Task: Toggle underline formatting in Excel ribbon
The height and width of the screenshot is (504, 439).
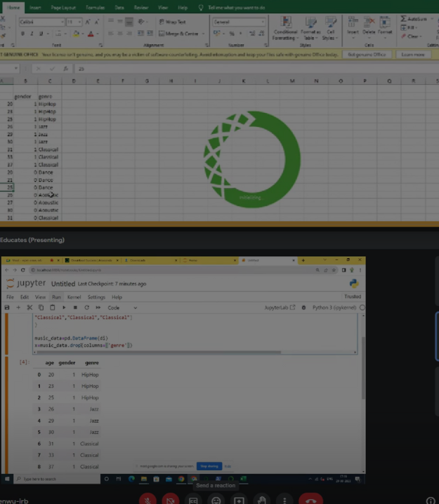Action: 41,34
